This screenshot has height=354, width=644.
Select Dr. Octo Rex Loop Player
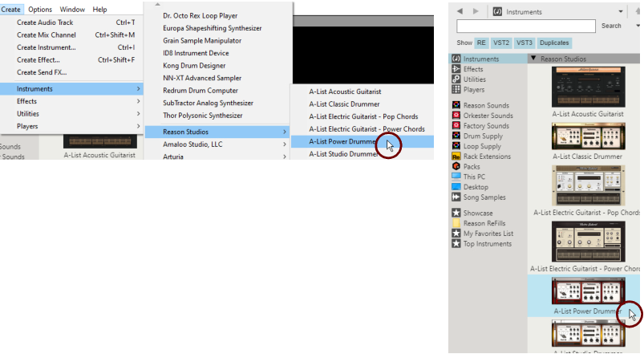click(200, 15)
